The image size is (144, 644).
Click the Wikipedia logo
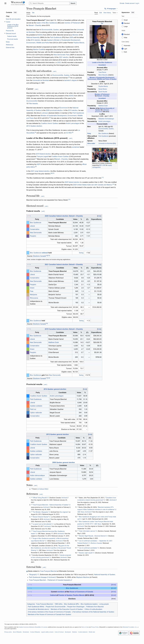click(18, 3)
